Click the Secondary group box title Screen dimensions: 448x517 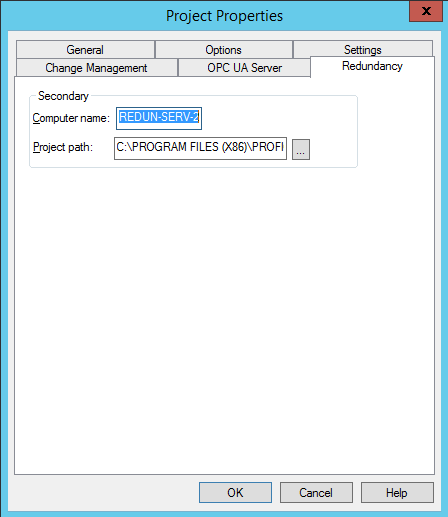pos(63,96)
